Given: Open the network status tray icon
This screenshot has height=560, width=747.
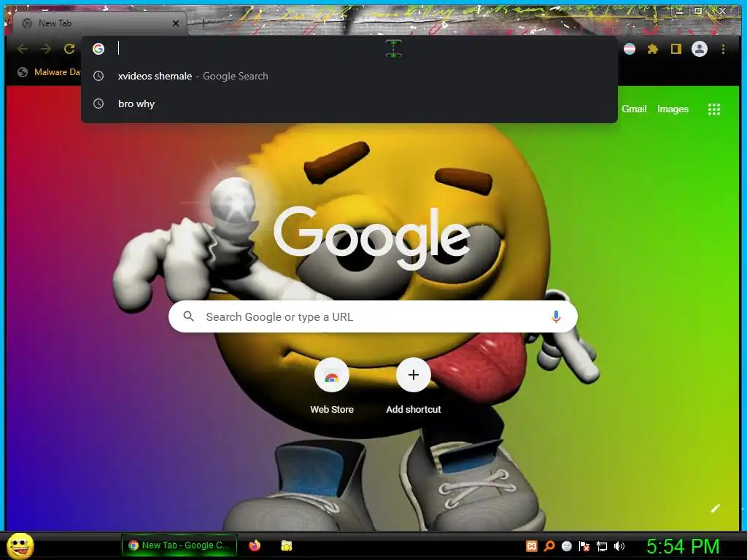Looking at the screenshot, I should tap(602, 546).
